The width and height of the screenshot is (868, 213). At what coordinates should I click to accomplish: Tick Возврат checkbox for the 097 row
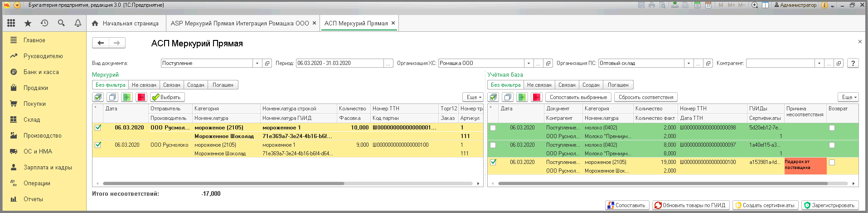(x=832, y=145)
